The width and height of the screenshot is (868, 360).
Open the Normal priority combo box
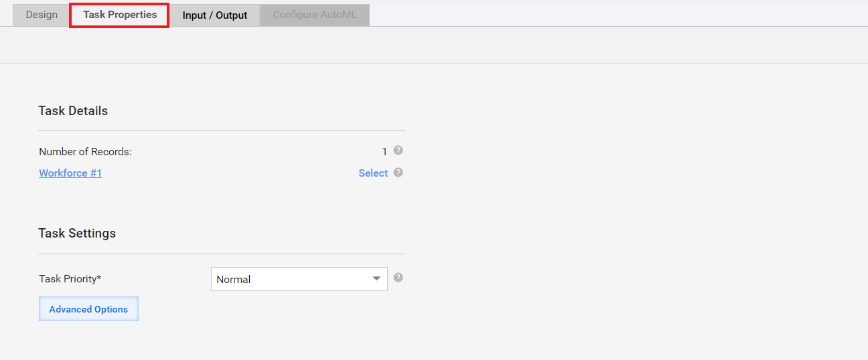click(x=299, y=279)
